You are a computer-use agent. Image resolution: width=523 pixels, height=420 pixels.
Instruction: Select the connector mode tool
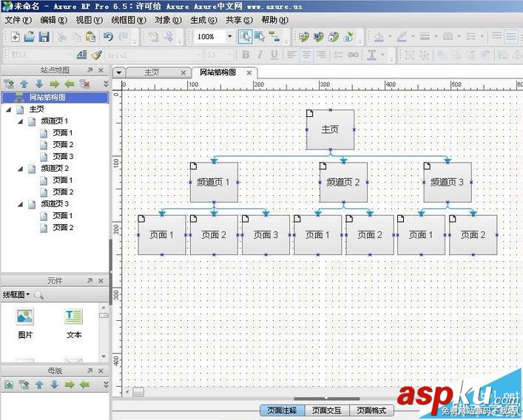(x=274, y=36)
